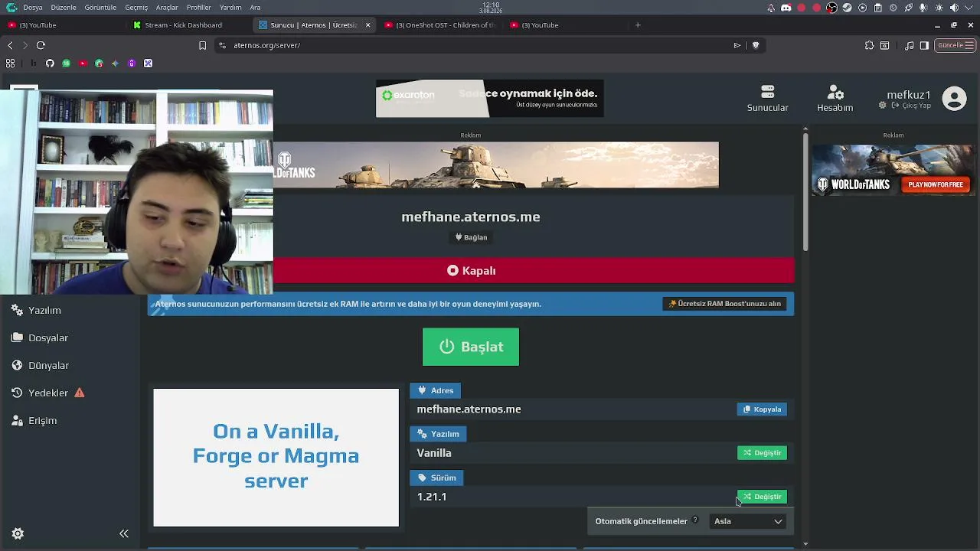Image resolution: width=980 pixels, height=551 pixels.
Task: Go back to previous page
Action: point(10,45)
